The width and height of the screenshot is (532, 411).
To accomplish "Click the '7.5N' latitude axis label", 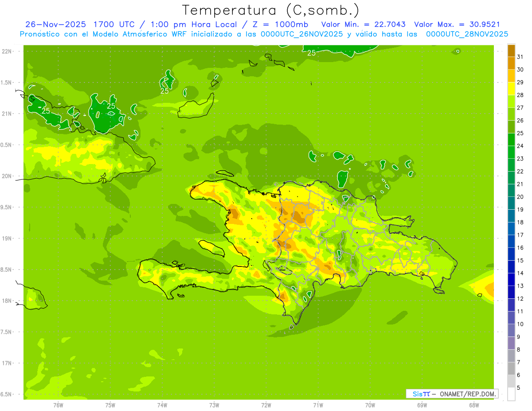I will tap(6, 332).
